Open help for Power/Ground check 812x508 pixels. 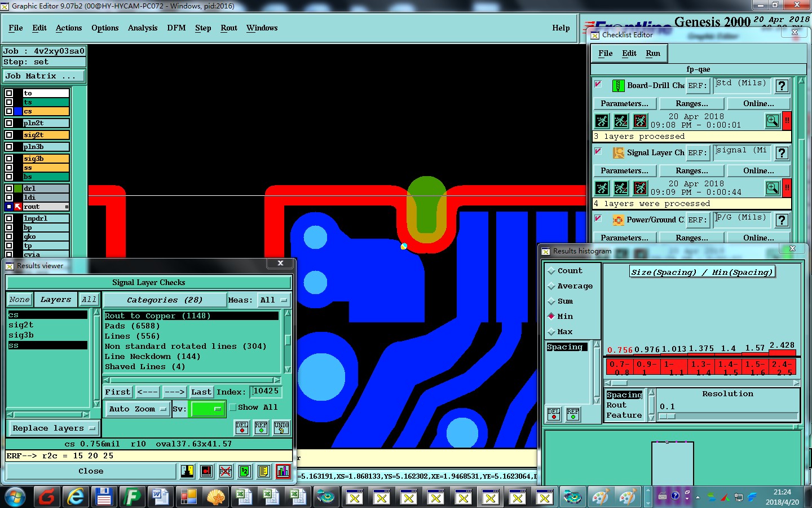pos(782,220)
